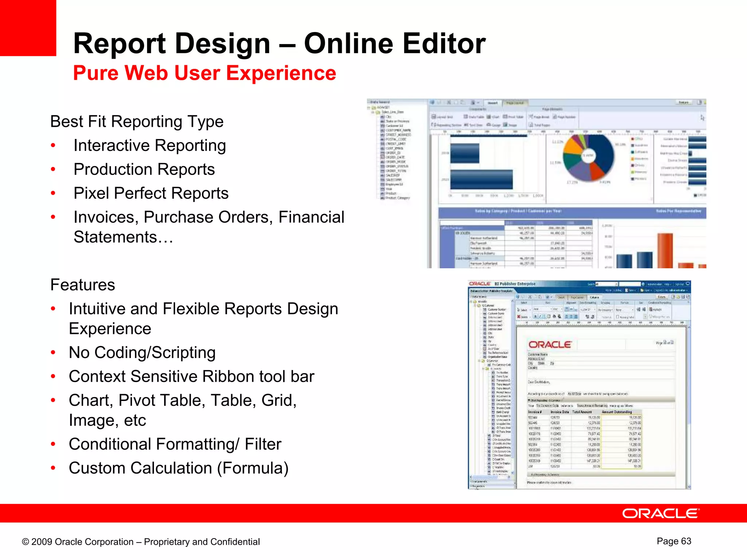The width and height of the screenshot is (747, 560).
Task: Click the Sign Out link
Action: tap(680, 284)
